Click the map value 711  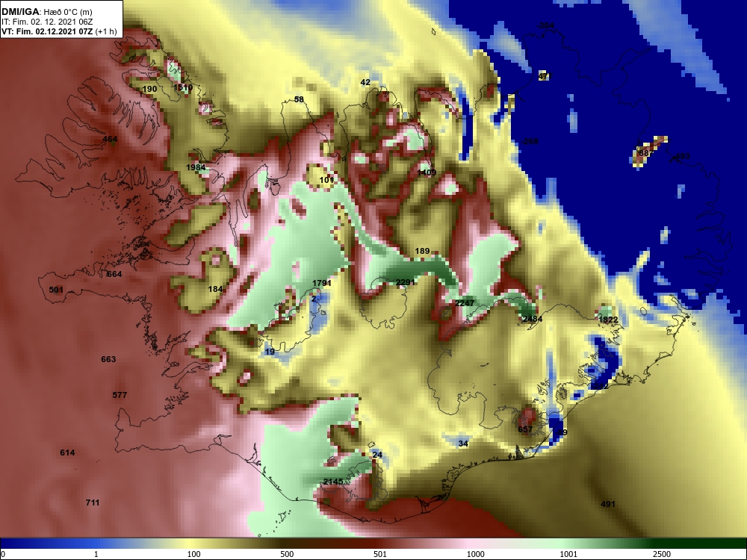point(93,503)
